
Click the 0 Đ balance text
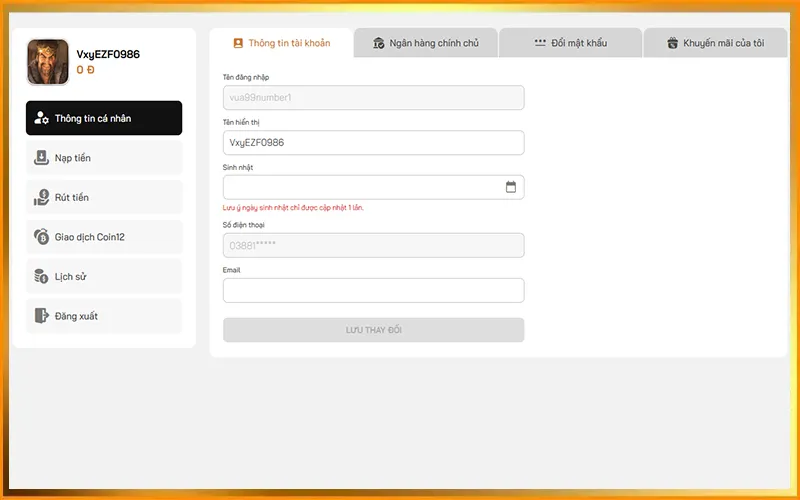pos(86,70)
